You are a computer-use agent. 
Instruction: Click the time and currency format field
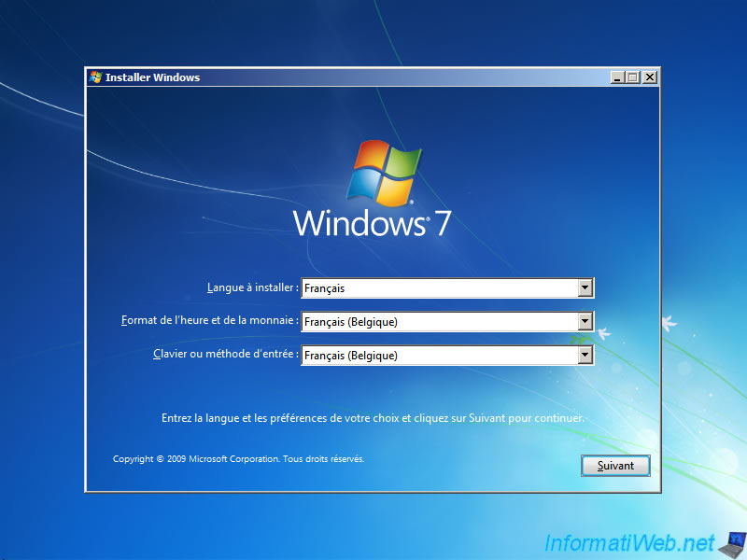[447, 321]
